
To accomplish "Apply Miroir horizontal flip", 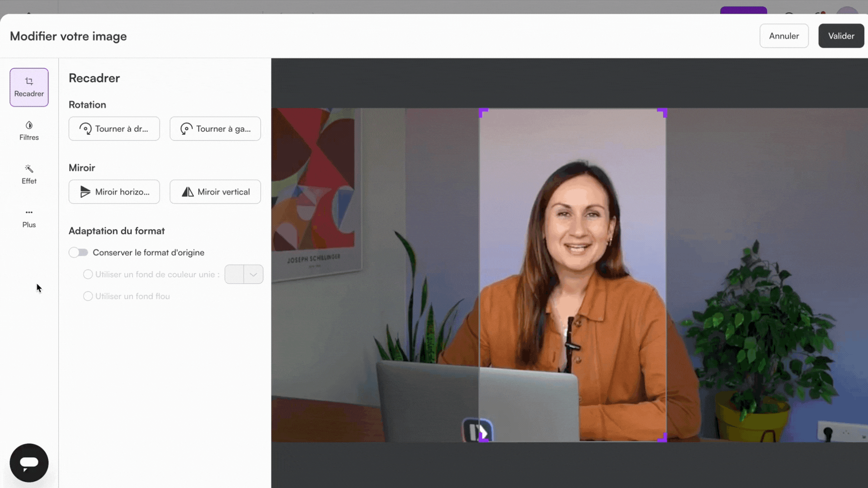I will (114, 192).
